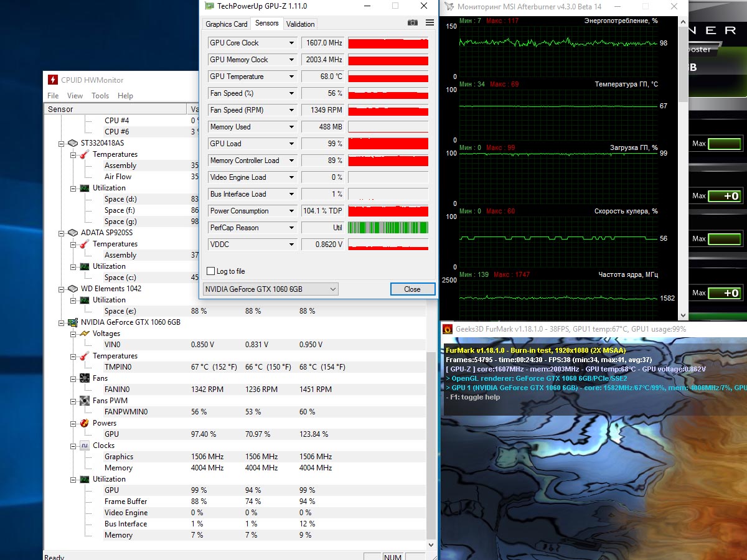Image resolution: width=747 pixels, height=560 pixels.
Task: Click Fans PWM node icon
Action: [85, 401]
